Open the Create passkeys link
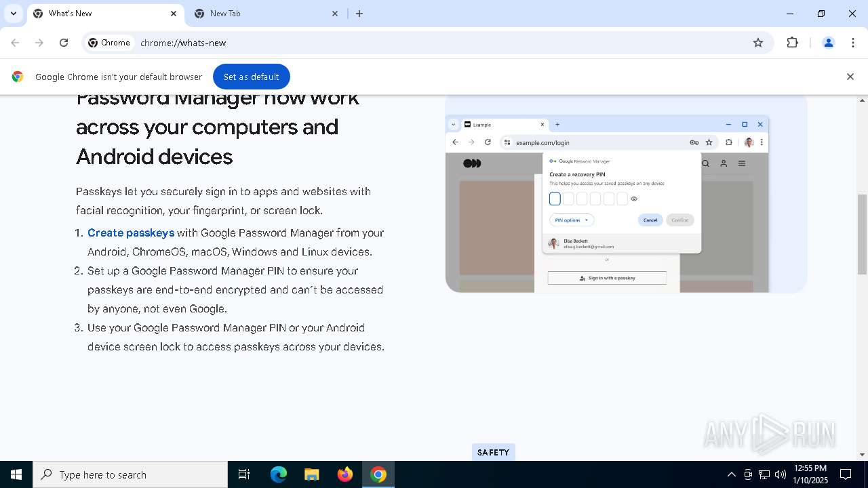 pos(131,232)
